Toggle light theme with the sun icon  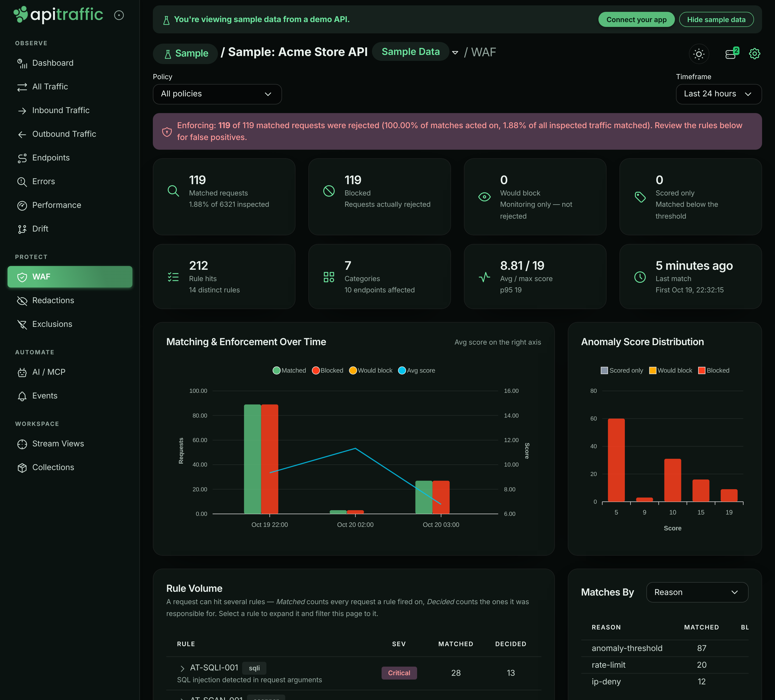coord(699,54)
